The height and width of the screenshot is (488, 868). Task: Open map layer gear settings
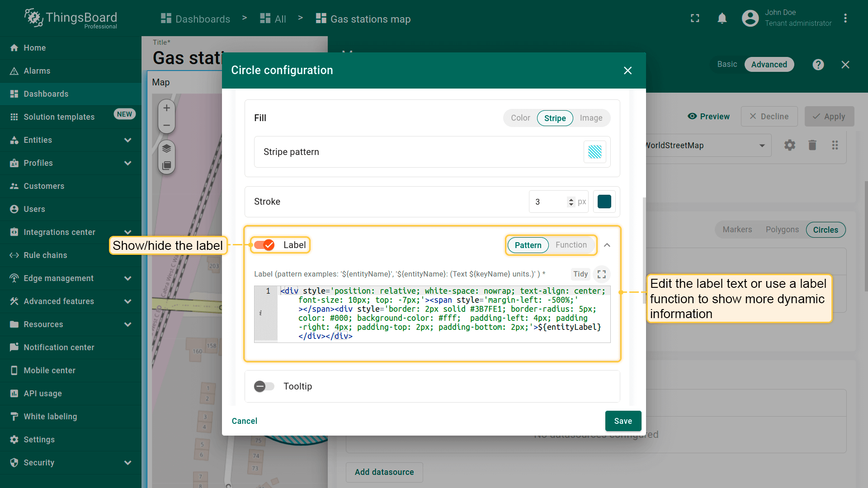pyautogui.click(x=789, y=145)
